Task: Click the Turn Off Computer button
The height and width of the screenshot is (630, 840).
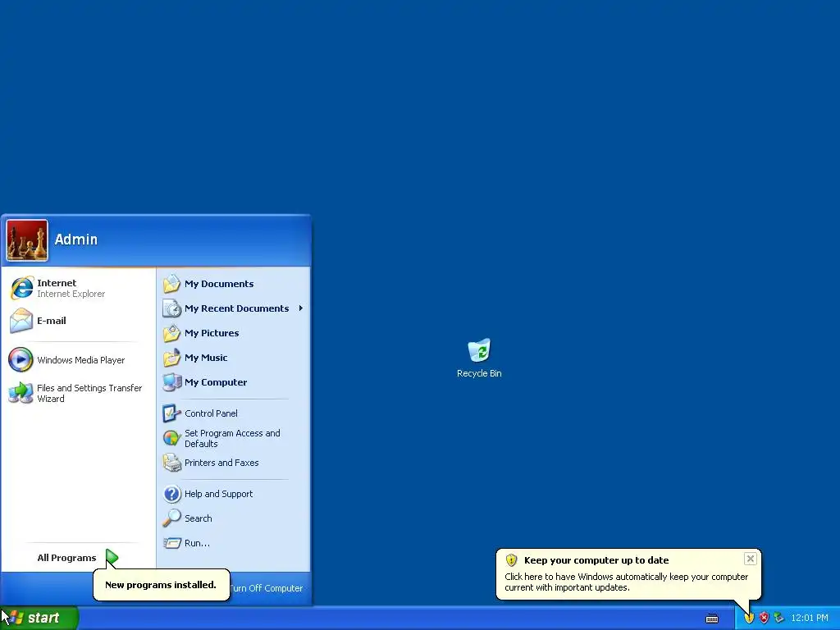Action: pyautogui.click(x=267, y=588)
